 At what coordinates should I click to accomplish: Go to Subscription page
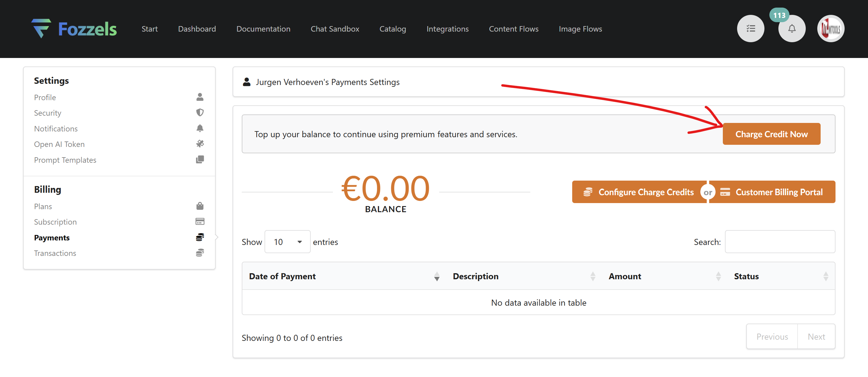[x=55, y=222]
